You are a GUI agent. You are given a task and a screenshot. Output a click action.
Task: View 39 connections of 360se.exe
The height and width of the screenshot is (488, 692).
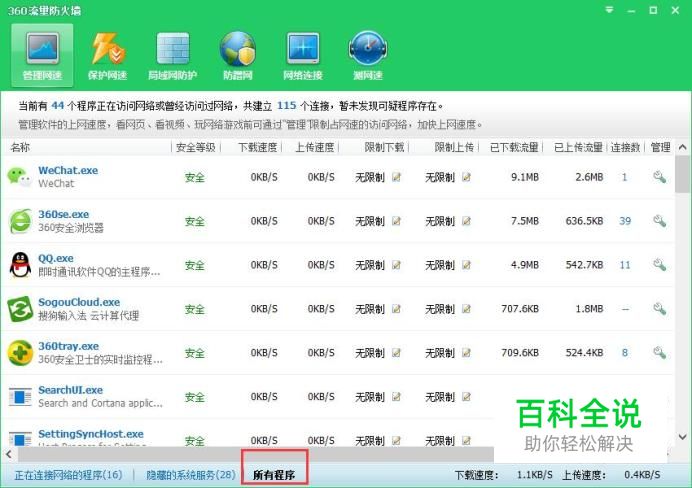click(x=625, y=221)
